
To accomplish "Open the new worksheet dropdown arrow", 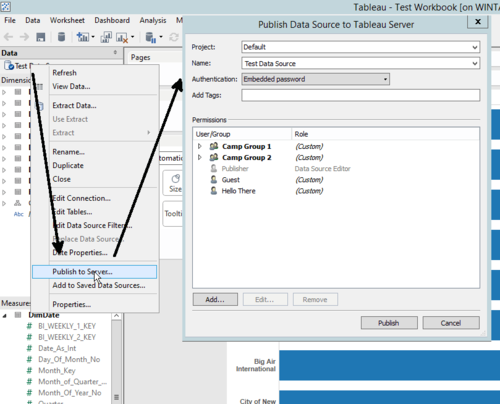I will (93, 37).
